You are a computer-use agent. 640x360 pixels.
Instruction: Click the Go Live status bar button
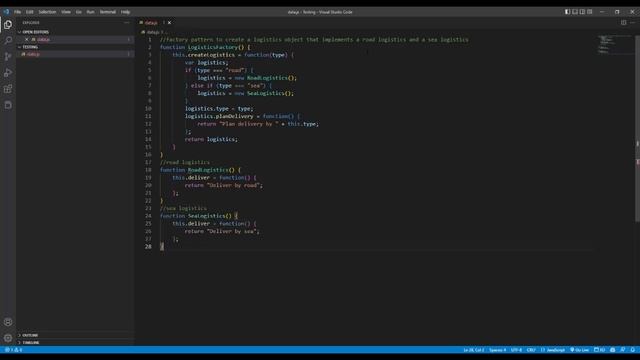point(580,350)
